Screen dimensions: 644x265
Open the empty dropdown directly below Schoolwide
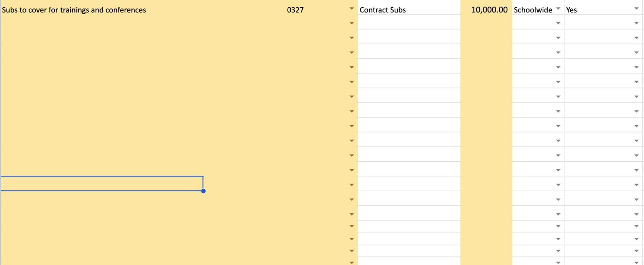[558, 23]
